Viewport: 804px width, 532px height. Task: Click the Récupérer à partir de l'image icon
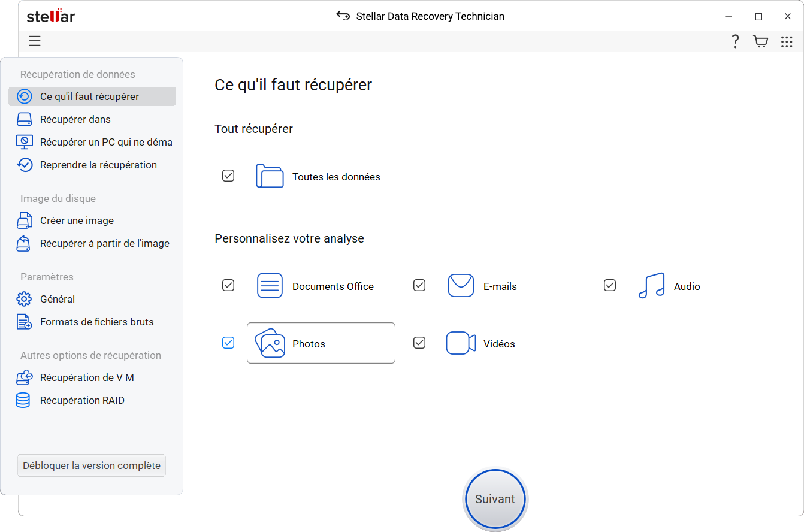click(x=24, y=243)
